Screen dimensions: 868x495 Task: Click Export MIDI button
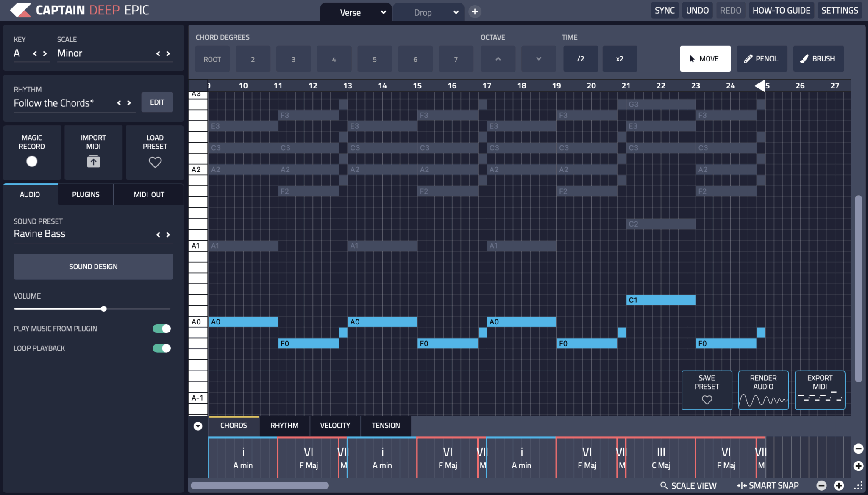[820, 390]
